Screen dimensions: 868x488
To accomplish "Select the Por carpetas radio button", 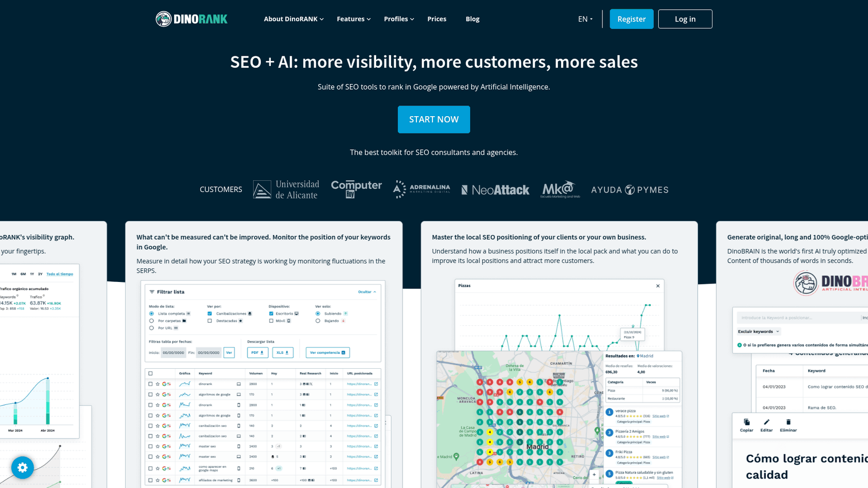I will pos(151,321).
